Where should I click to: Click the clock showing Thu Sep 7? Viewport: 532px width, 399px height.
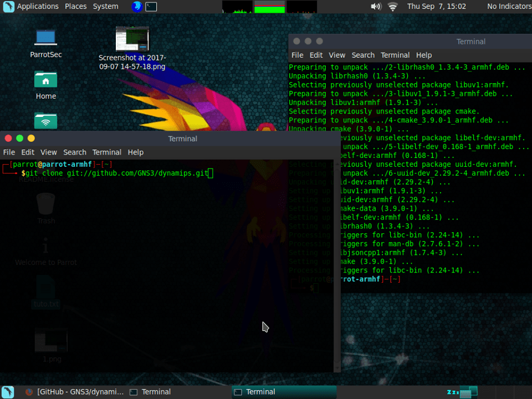point(436,7)
